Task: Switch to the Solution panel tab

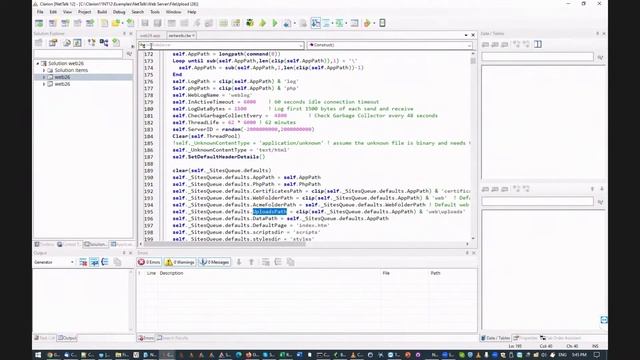Action: (95, 244)
